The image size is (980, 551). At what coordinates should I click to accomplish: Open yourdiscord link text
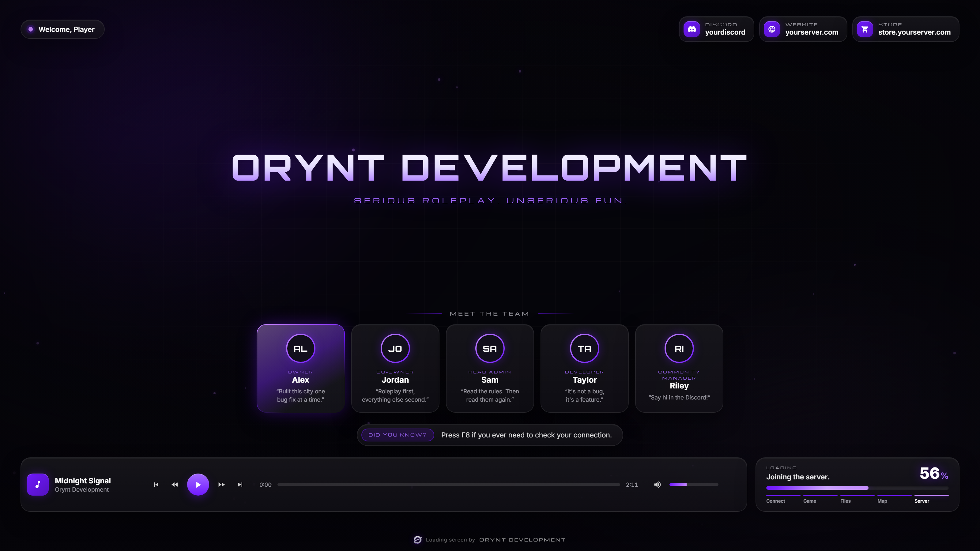pos(725,32)
